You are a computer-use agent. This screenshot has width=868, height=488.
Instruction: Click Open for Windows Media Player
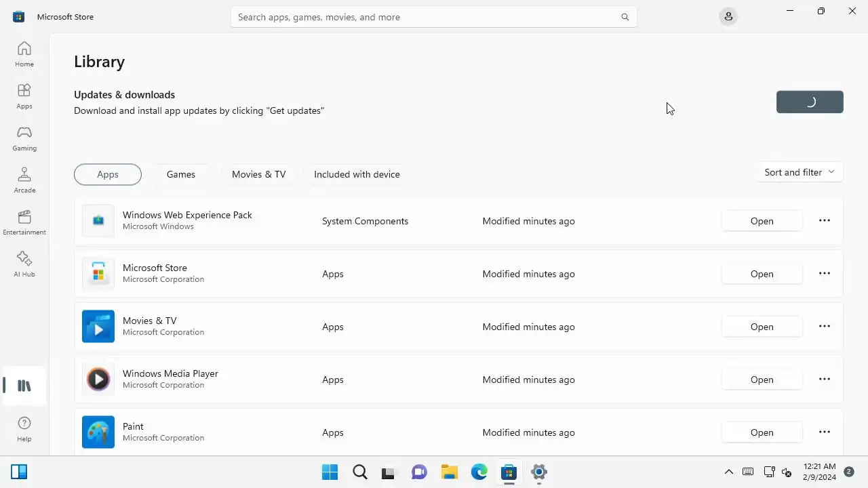(762, 380)
